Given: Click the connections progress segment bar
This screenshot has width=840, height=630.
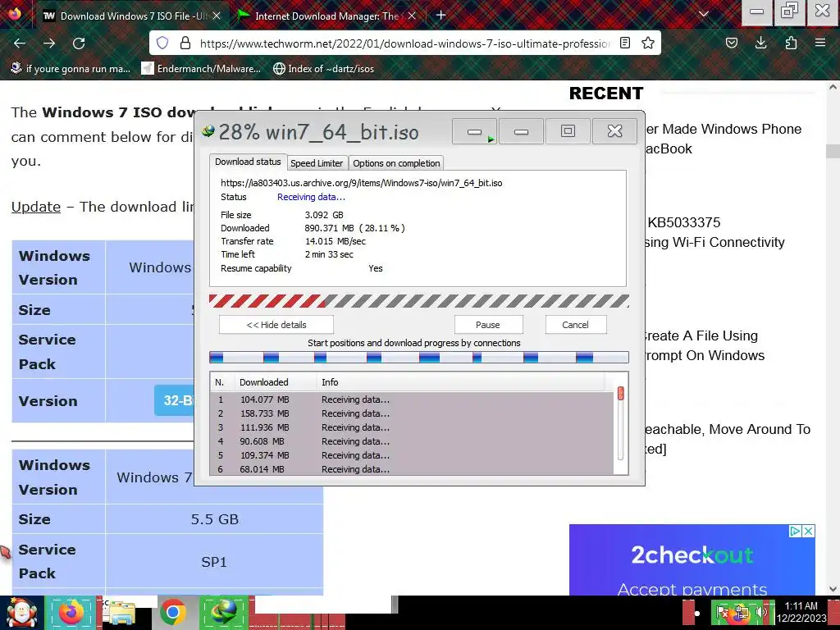Looking at the screenshot, I should [419, 358].
